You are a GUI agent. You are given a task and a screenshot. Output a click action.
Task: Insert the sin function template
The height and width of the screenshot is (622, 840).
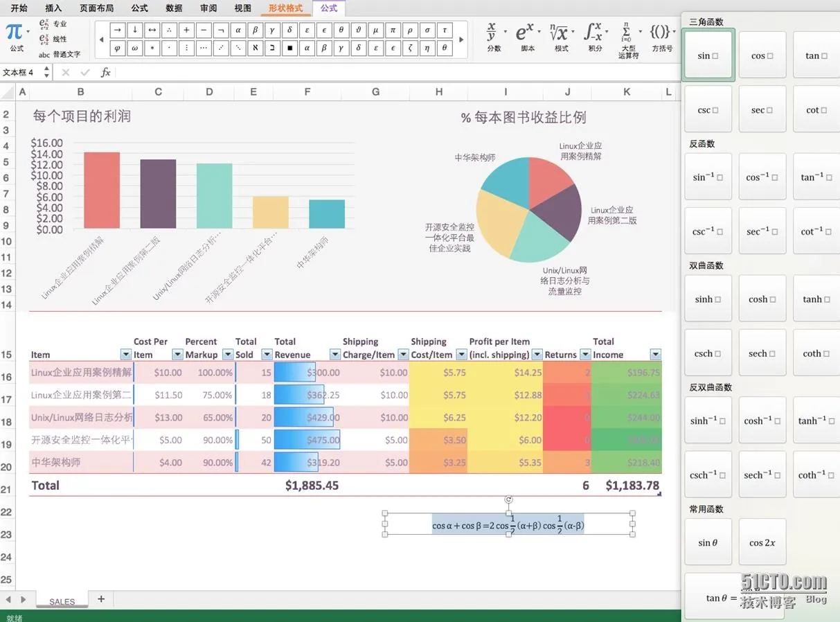tap(708, 55)
